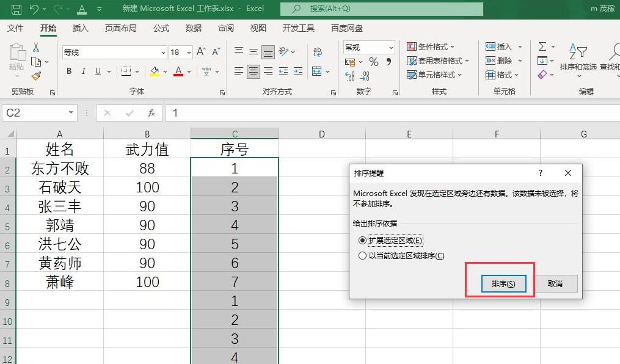Image resolution: width=620 pixels, height=364 pixels.
Task: Expand the Name Box dropdown arrow
Action: (x=71, y=112)
